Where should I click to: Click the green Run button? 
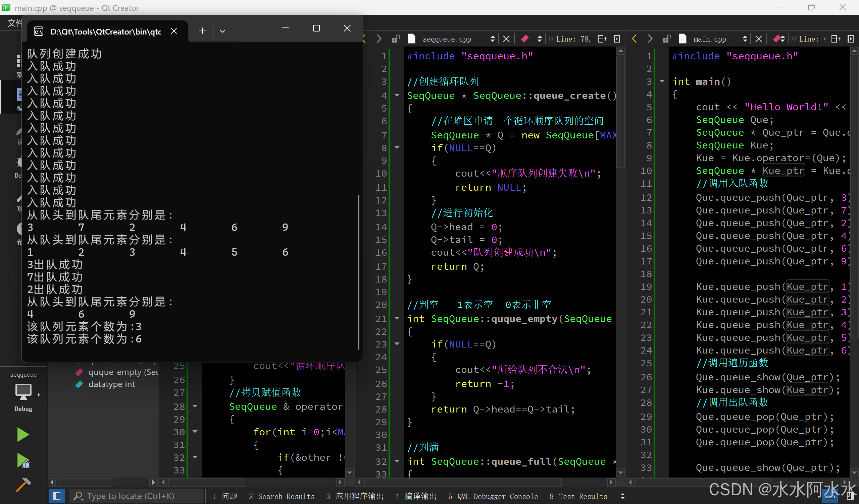pyautogui.click(x=23, y=435)
